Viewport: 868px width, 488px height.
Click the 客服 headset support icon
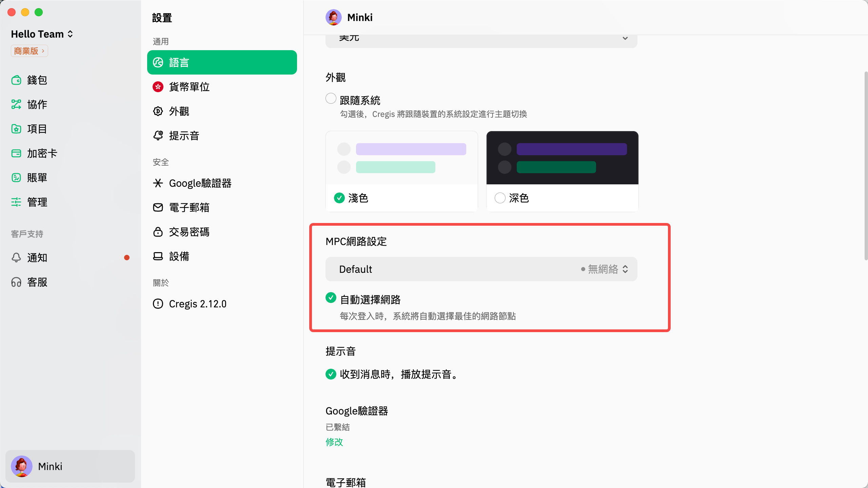click(x=16, y=282)
